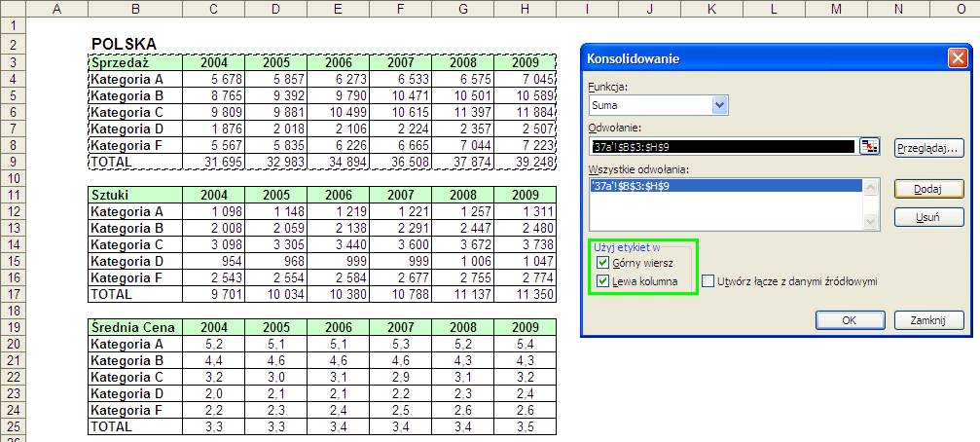Click the Przeglądaj button
Viewport: 980px width, 442px height.
click(x=928, y=148)
